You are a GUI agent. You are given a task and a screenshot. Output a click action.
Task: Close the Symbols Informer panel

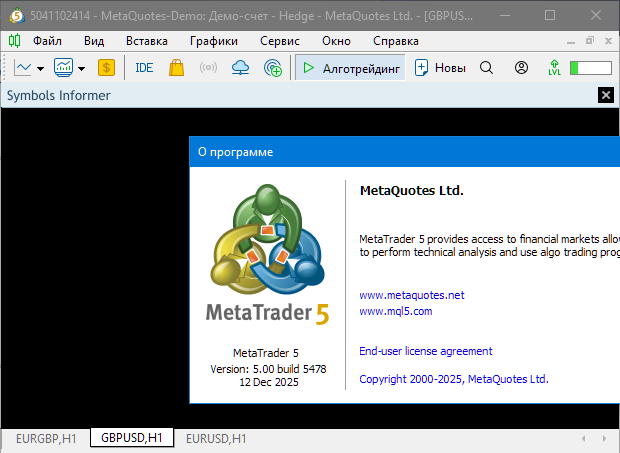click(605, 95)
